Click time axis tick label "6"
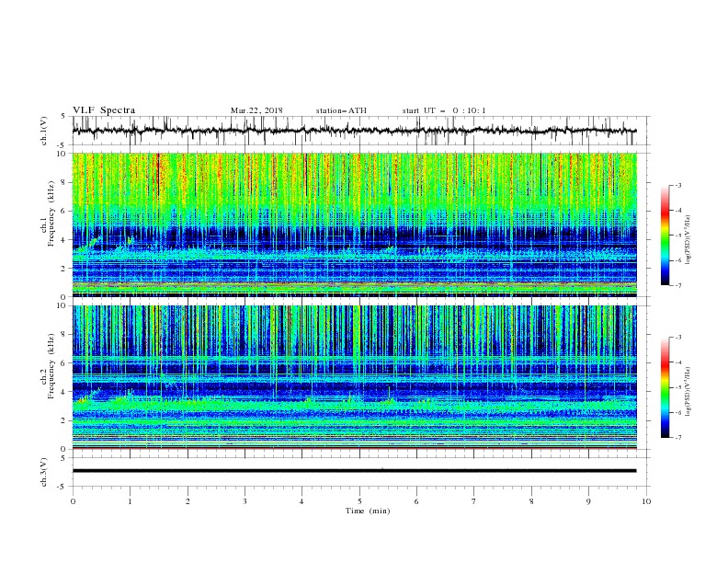 pyautogui.click(x=417, y=501)
